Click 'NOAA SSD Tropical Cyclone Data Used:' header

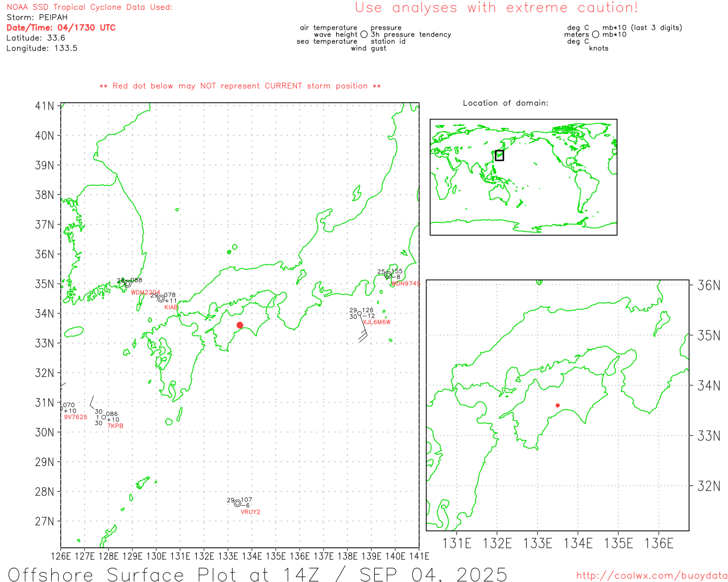89,7
